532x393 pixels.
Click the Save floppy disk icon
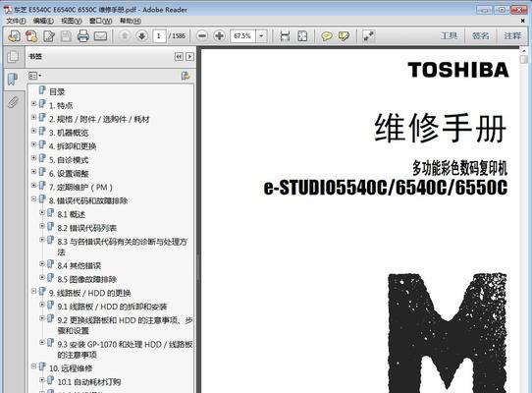(x=66, y=36)
